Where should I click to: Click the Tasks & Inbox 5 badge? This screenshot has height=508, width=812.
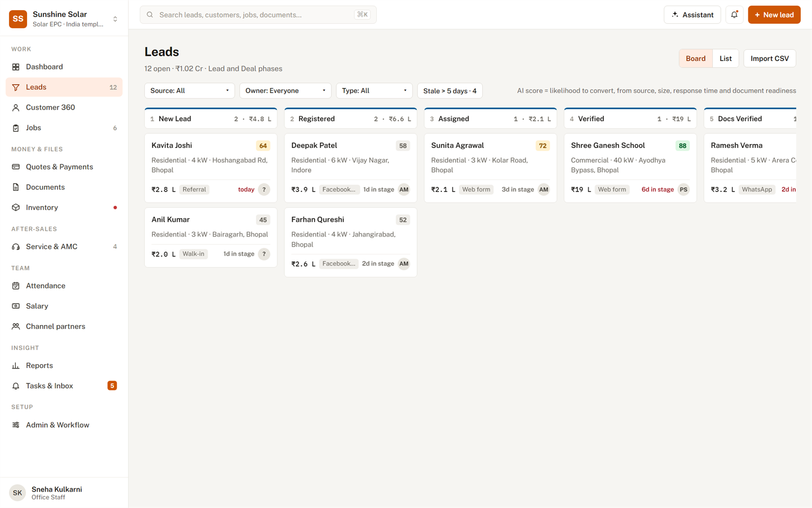tap(112, 386)
